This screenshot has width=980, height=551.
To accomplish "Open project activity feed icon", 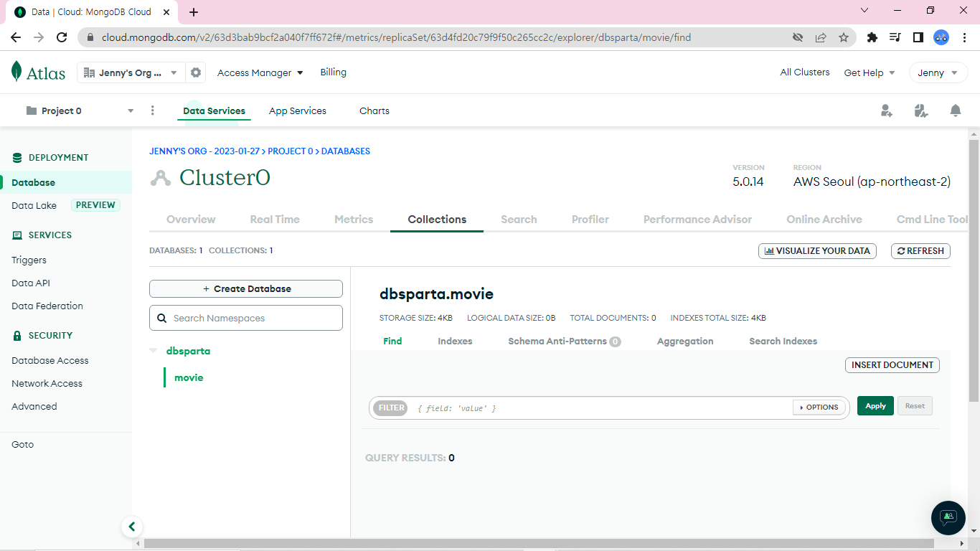I will click(x=921, y=110).
